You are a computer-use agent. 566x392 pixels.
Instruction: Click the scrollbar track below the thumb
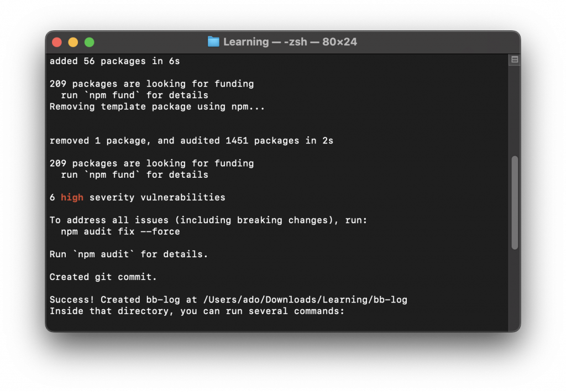pos(515,289)
